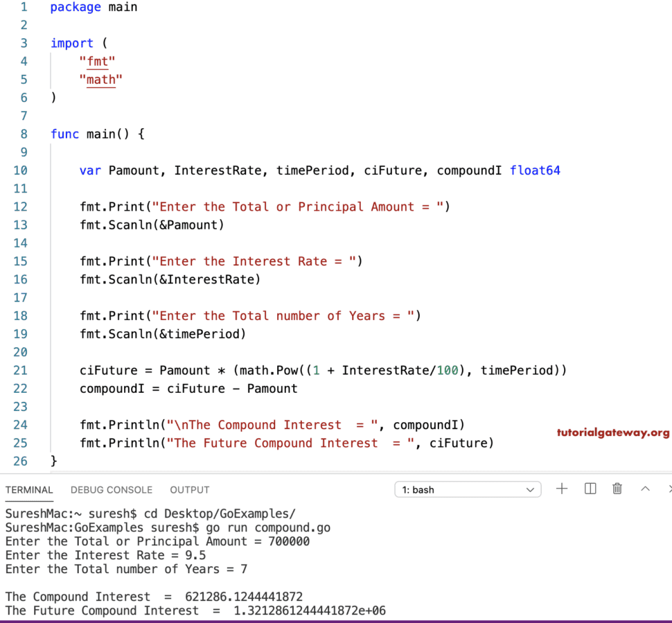Select the TERMINAL tab
672x623 pixels.
(x=29, y=490)
